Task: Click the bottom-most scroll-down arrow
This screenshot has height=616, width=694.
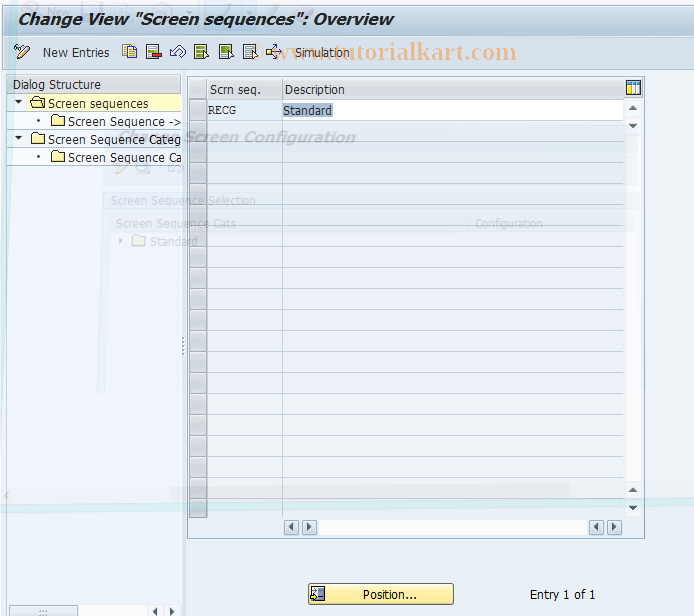Action: pyautogui.click(x=633, y=508)
